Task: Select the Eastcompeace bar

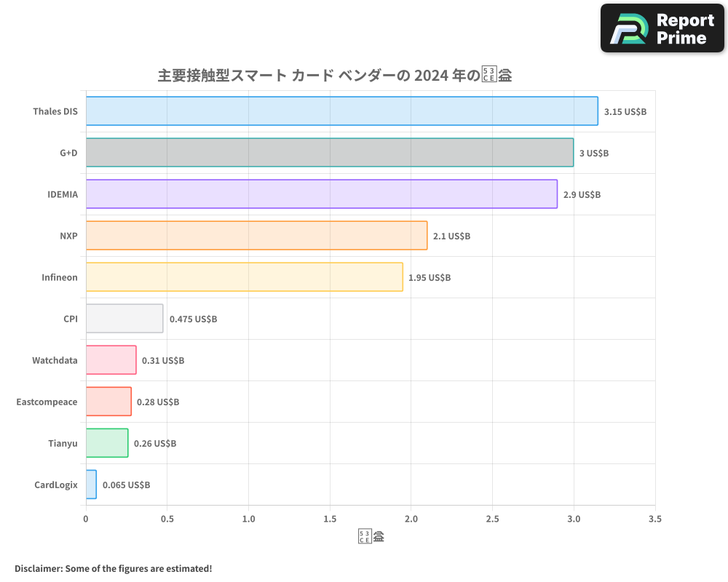Action: (x=108, y=402)
